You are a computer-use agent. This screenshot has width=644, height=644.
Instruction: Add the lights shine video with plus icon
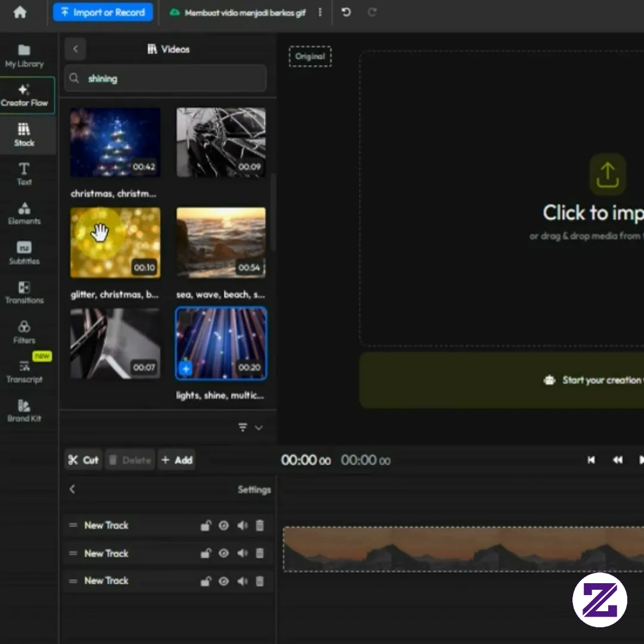[185, 369]
